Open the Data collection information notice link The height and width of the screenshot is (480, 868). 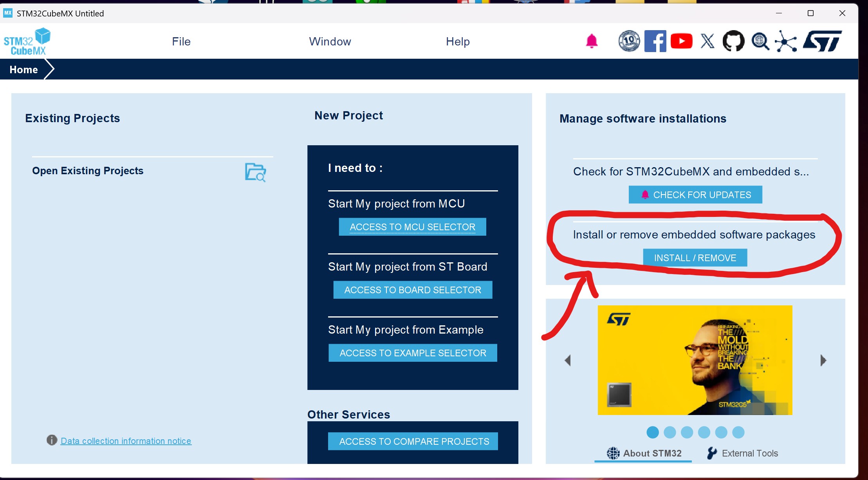point(125,440)
